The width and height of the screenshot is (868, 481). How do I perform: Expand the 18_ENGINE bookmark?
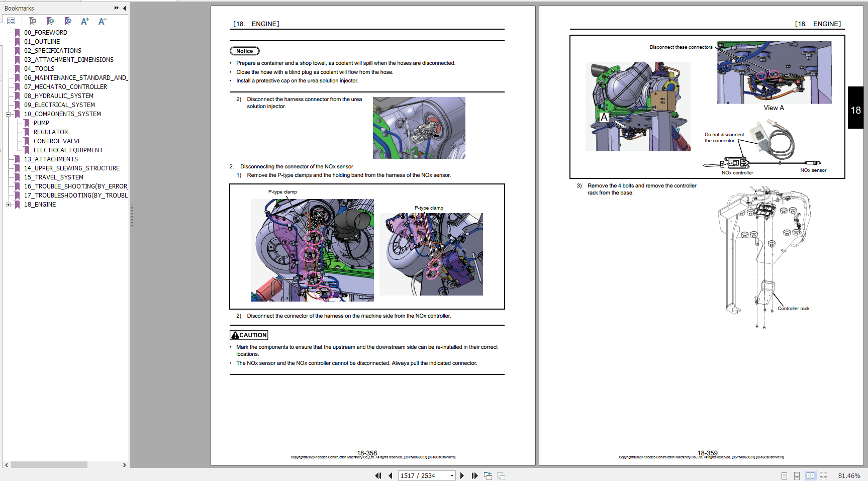tap(8, 205)
